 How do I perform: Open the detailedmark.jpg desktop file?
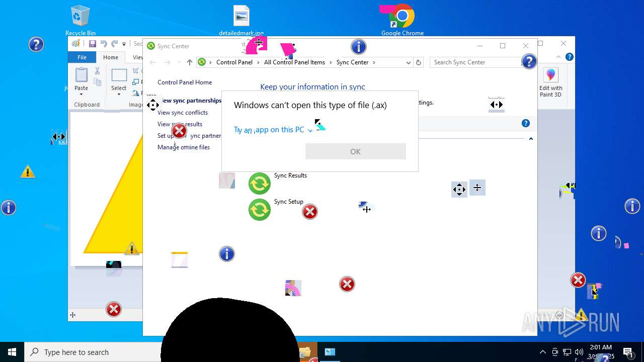[242, 20]
